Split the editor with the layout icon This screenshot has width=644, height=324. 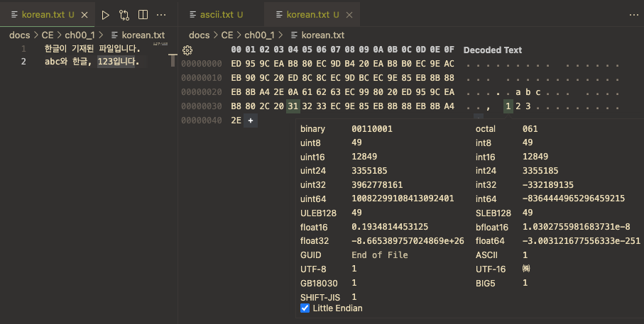point(143,15)
